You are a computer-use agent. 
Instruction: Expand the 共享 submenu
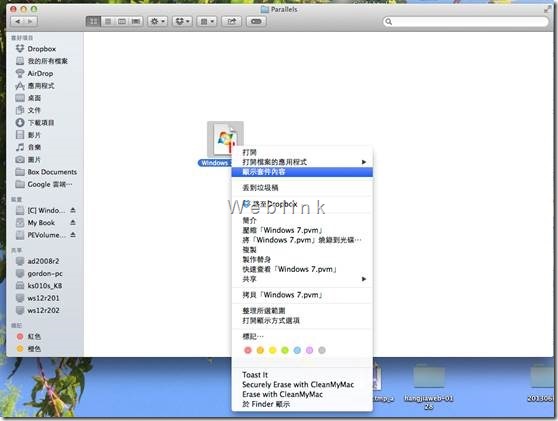(302, 279)
